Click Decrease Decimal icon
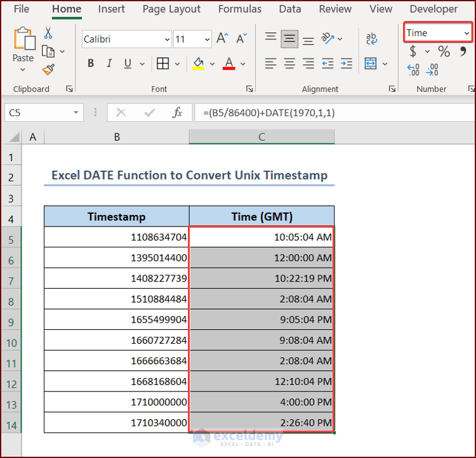Screen dimensions: 476x458 [432, 70]
